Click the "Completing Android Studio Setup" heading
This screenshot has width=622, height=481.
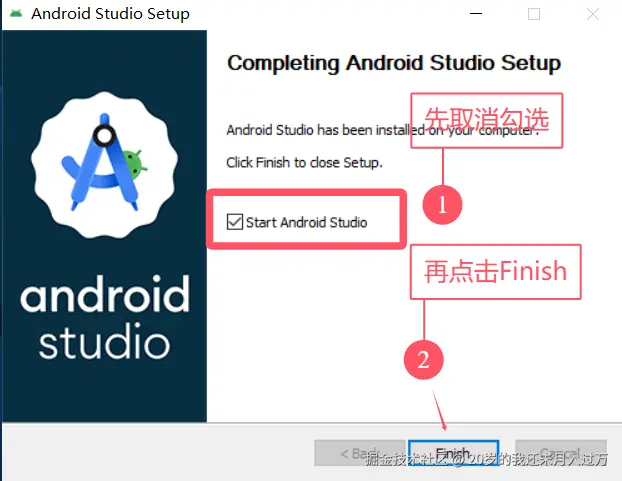click(394, 63)
